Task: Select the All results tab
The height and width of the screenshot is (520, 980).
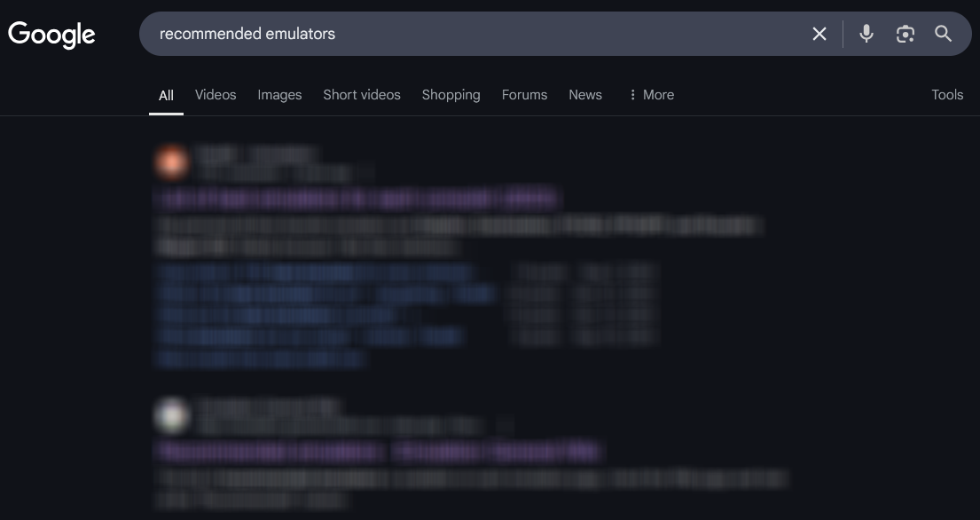Action: coord(166,96)
